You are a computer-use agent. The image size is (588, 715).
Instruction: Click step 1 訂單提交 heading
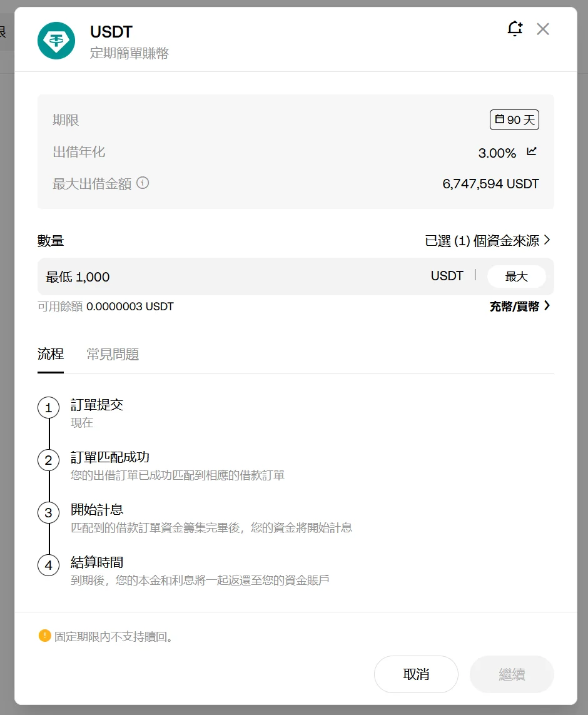pos(96,405)
